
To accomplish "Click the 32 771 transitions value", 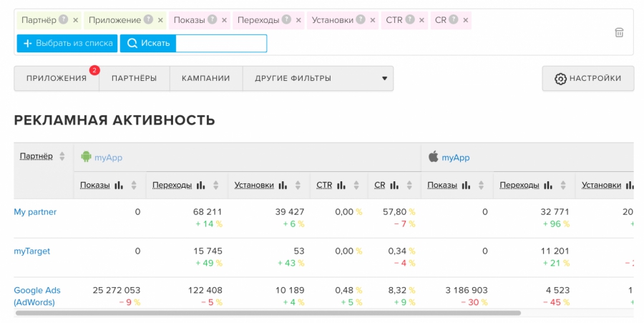I will [x=555, y=212].
